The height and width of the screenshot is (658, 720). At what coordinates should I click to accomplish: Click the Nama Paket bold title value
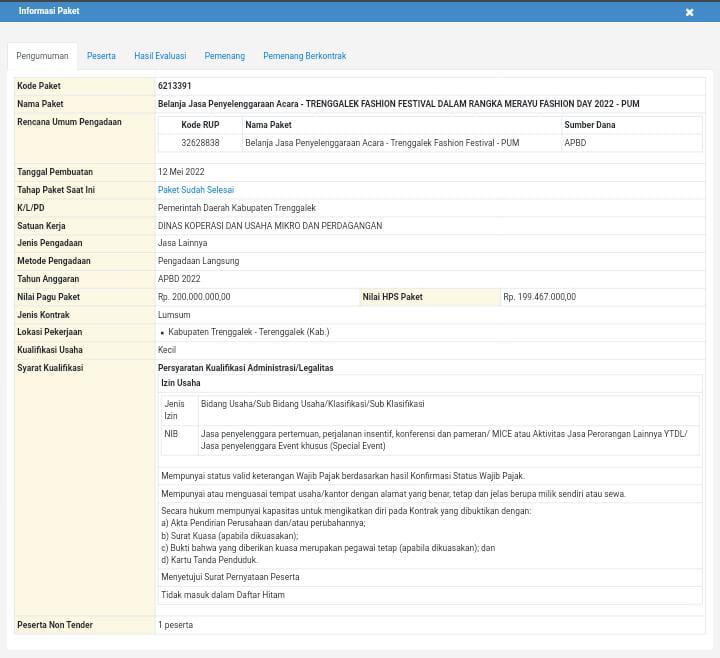tap(399, 104)
